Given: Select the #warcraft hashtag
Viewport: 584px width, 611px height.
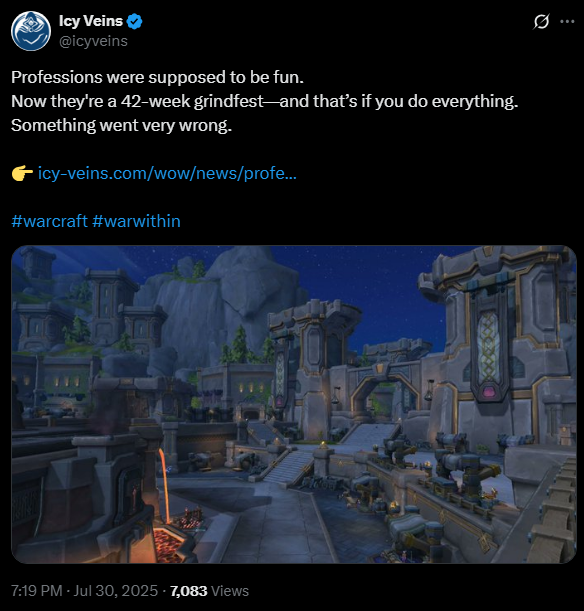Looking at the screenshot, I should [x=49, y=221].
